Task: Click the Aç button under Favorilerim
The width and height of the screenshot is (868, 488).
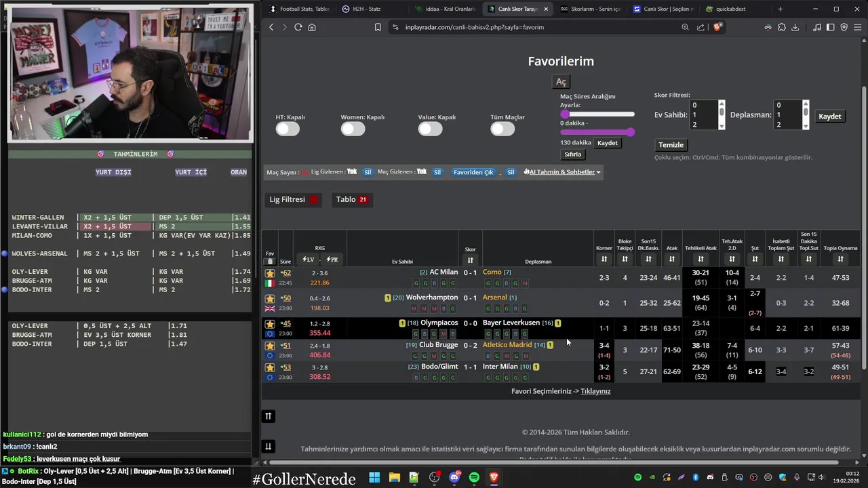Action: click(x=561, y=81)
